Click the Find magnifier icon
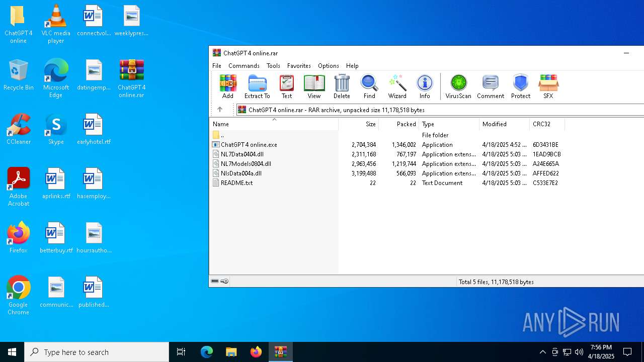 369,86
